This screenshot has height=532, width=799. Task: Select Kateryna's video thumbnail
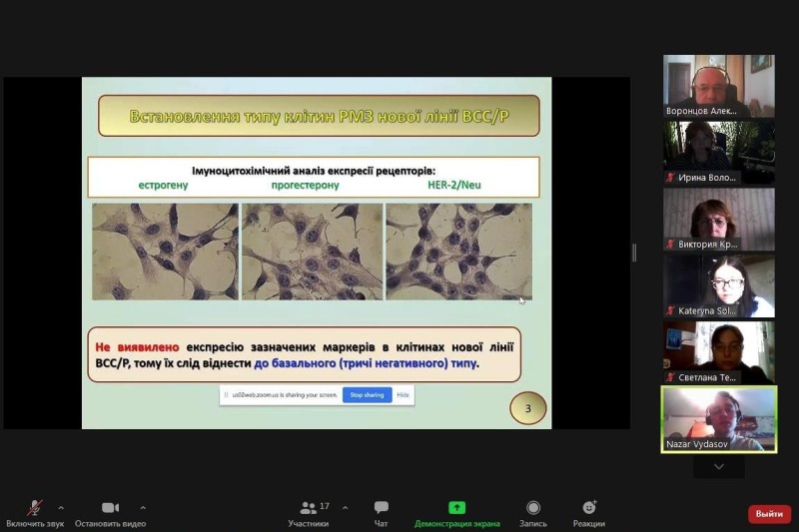(x=718, y=285)
